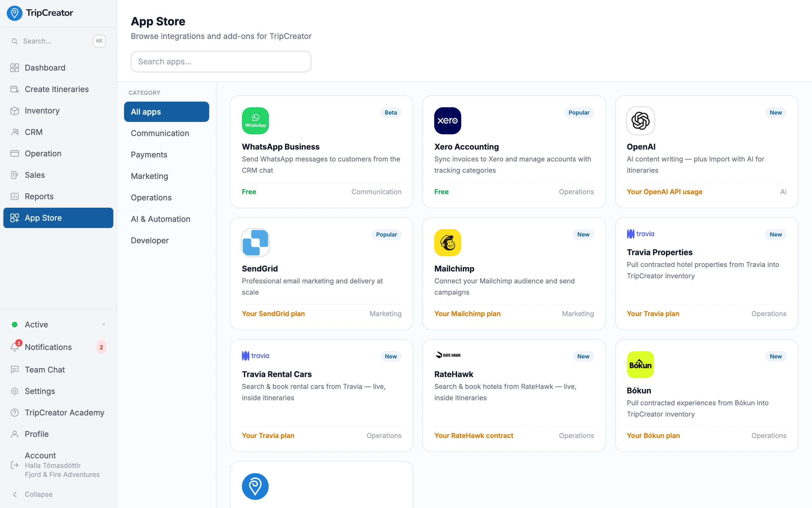Click "Your RateHawk contract" text

click(x=474, y=435)
